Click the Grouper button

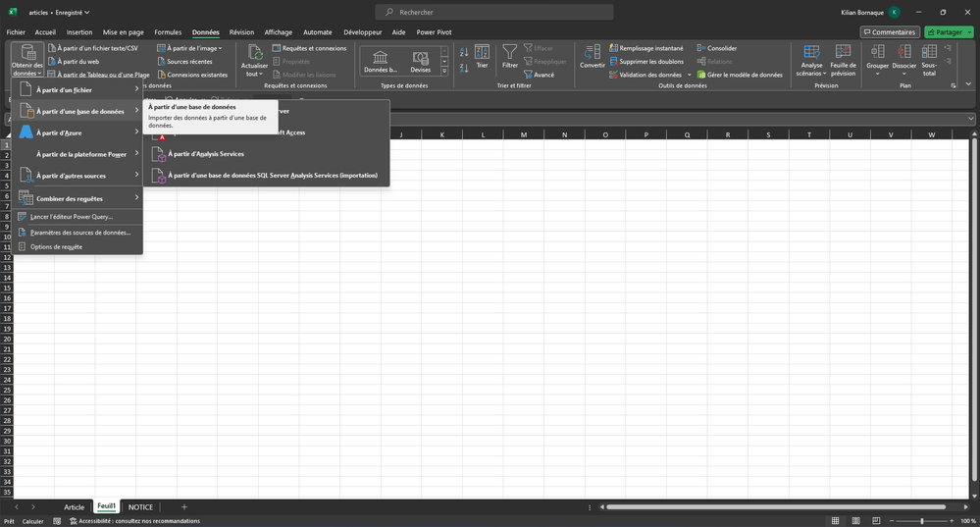point(878,60)
